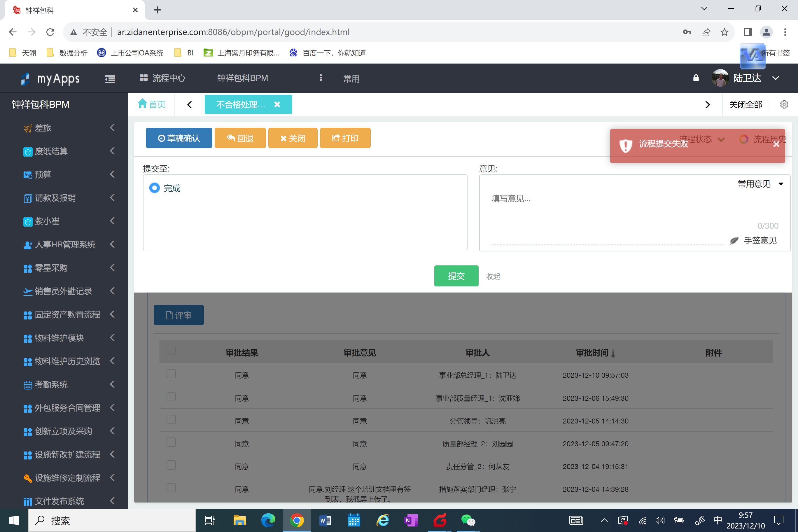Open Windows Start menu

pos(14,520)
